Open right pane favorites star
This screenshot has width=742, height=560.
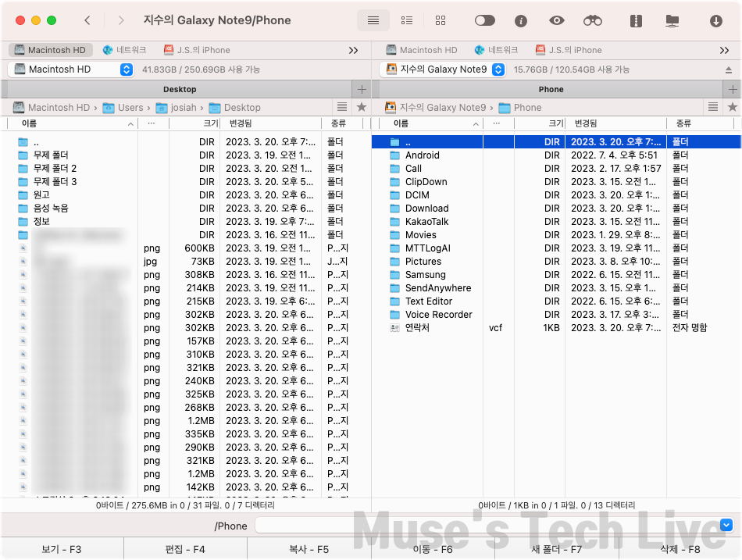tap(733, 108)
